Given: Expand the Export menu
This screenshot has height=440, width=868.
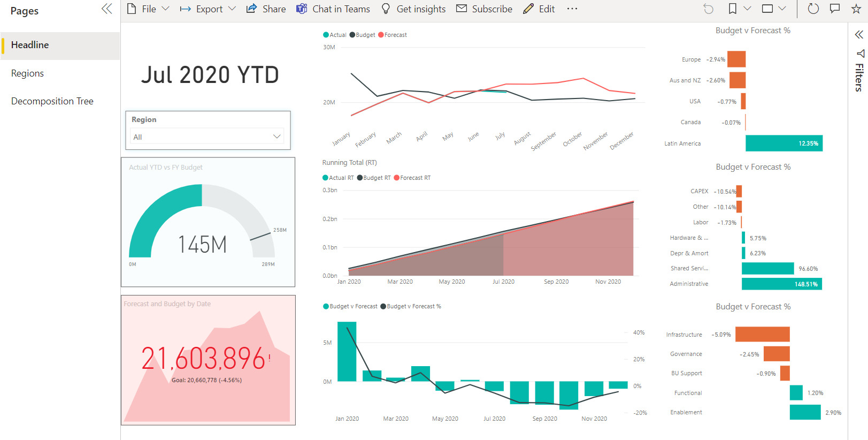Looking at the screenshot, I should (x=208, y=9).
